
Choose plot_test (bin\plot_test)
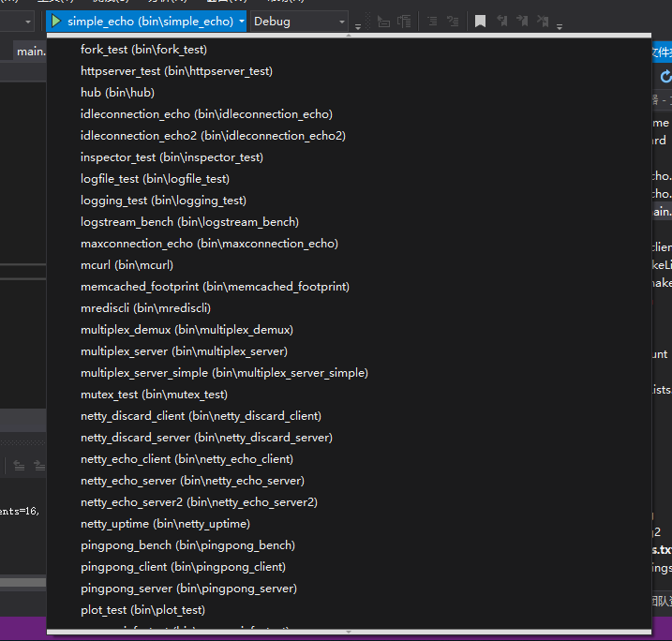pos(349,610)
